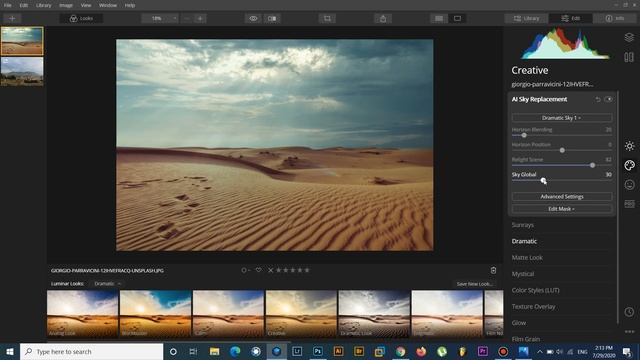The height and width of the screenshot is (360, 640).
Task: Apply the Dramatic Look preset
Action: (x=374, y=313)
